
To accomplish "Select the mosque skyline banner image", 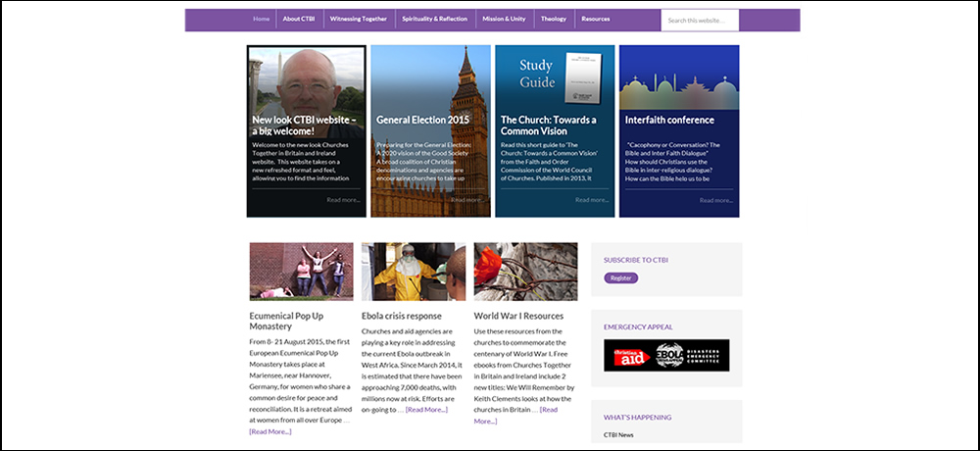I will pyautogui.click(x=679, y=76).
